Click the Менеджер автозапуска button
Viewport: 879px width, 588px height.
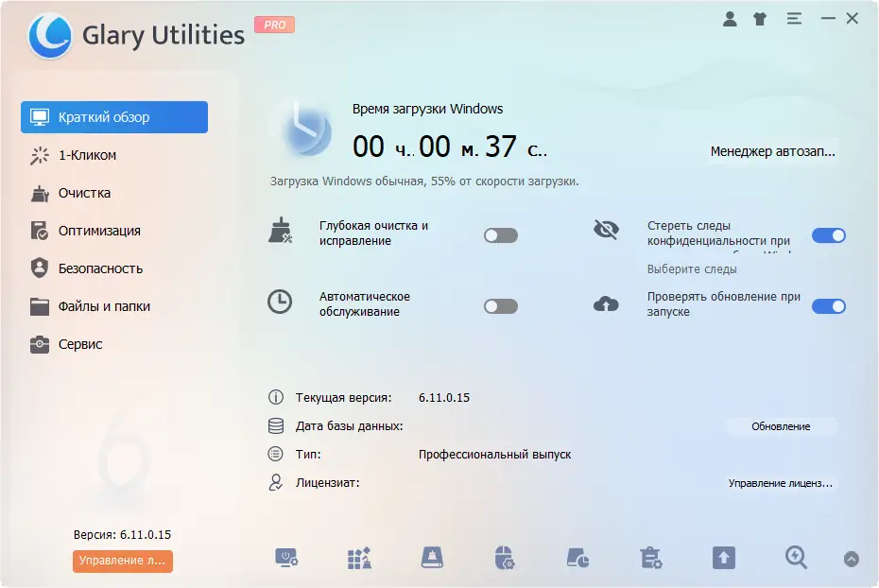point(771,151)
